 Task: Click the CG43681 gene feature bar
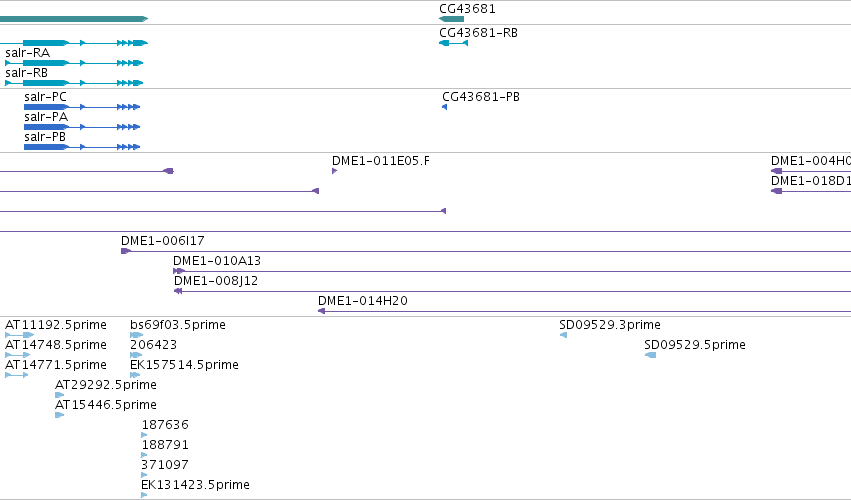pyautogui.click(x=452, y=19)
